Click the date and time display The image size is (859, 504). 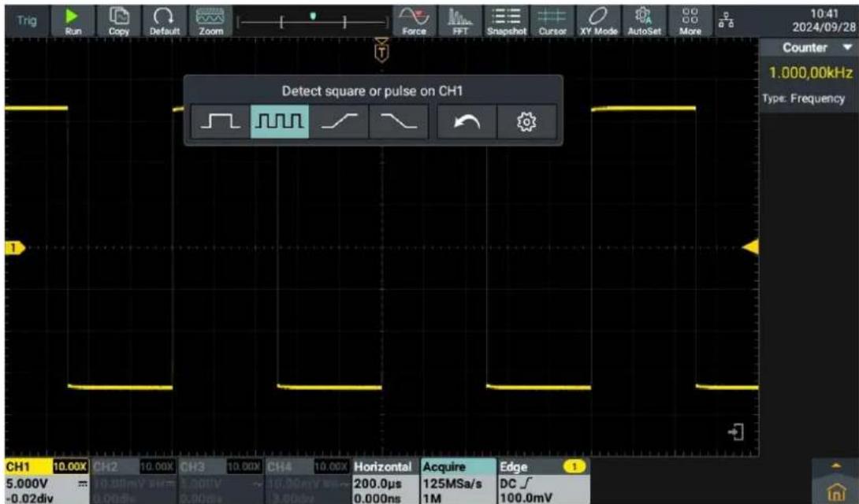824,20
